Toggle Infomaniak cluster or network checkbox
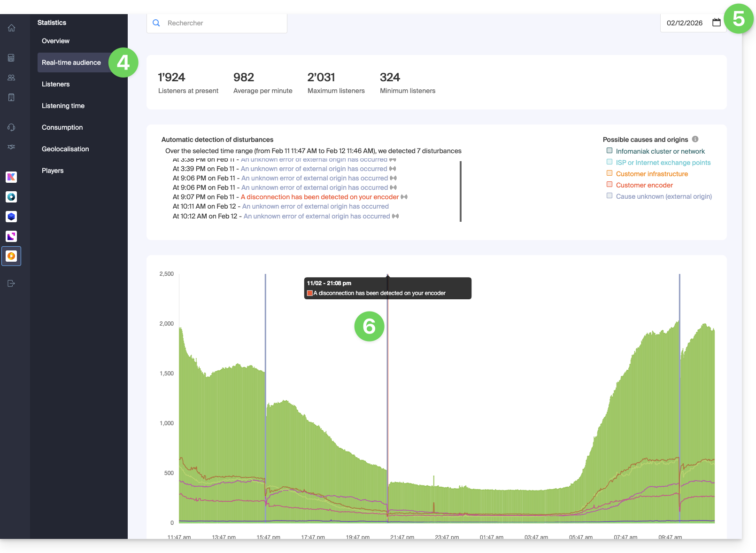The image size is (756, 553). point(609,151)
